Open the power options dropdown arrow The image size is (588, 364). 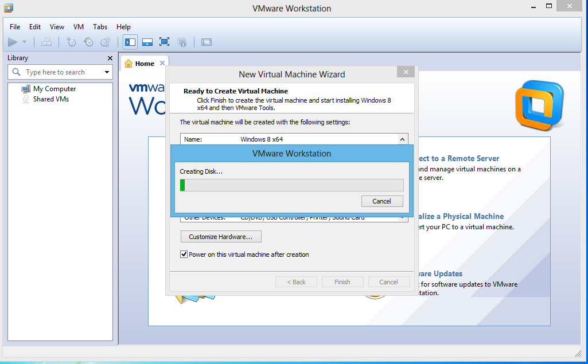tap(24, 42)
